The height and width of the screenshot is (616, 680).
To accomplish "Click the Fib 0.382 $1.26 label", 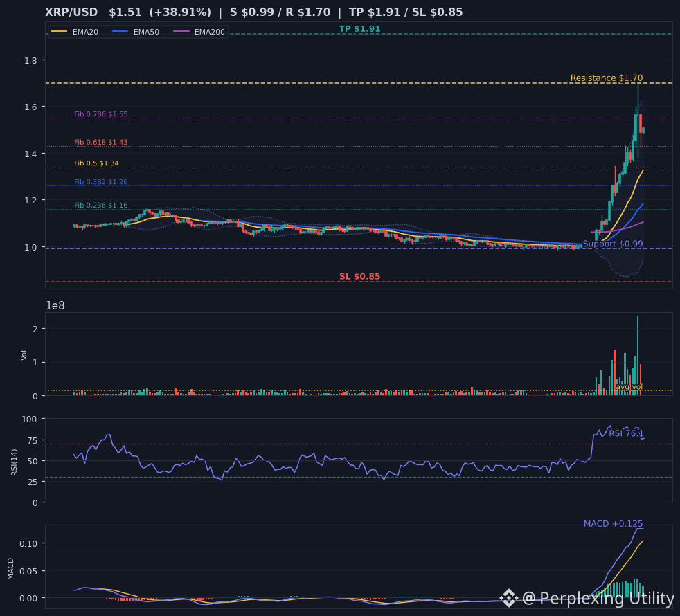I will point(100,182).
